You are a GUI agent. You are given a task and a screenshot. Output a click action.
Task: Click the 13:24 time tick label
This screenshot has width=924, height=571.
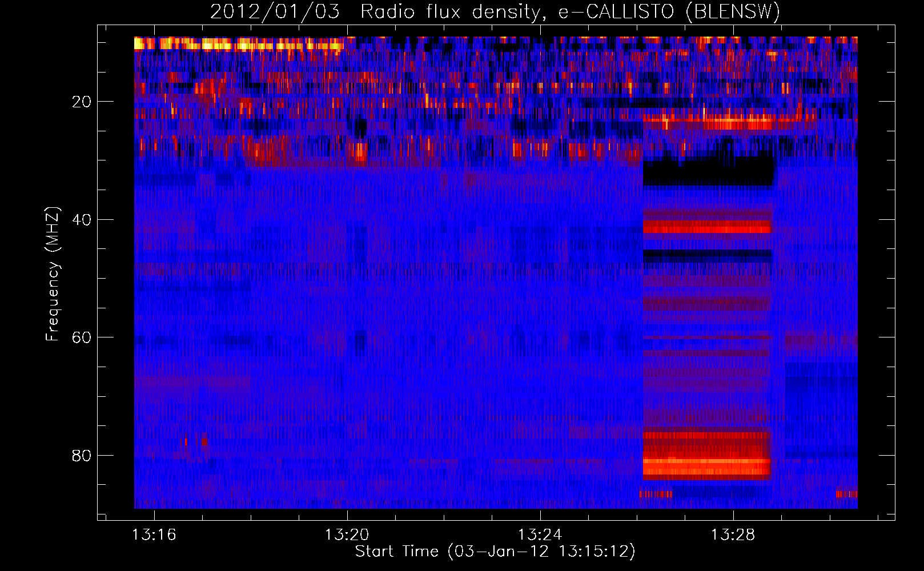pos(540,535)
